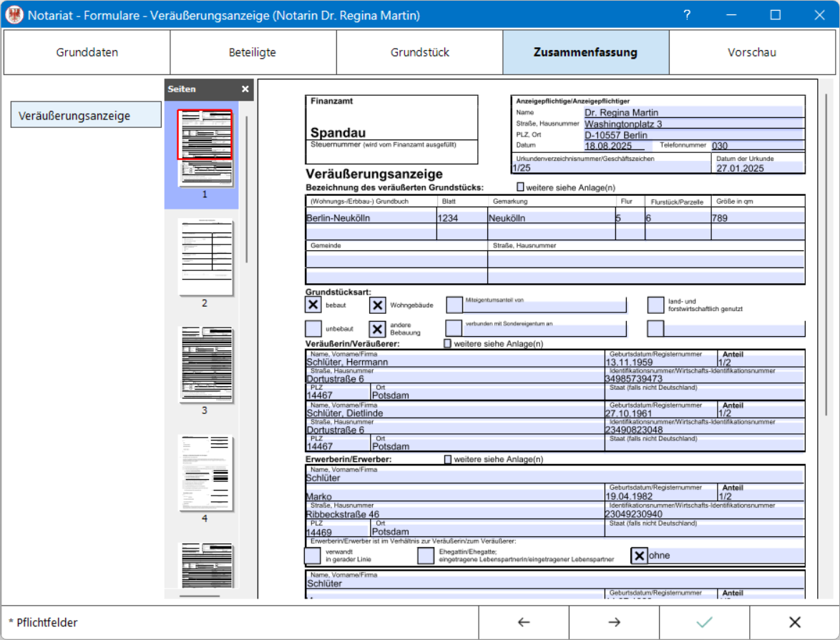
Task: Click the document vertical scrollbar
Action: 827,255
